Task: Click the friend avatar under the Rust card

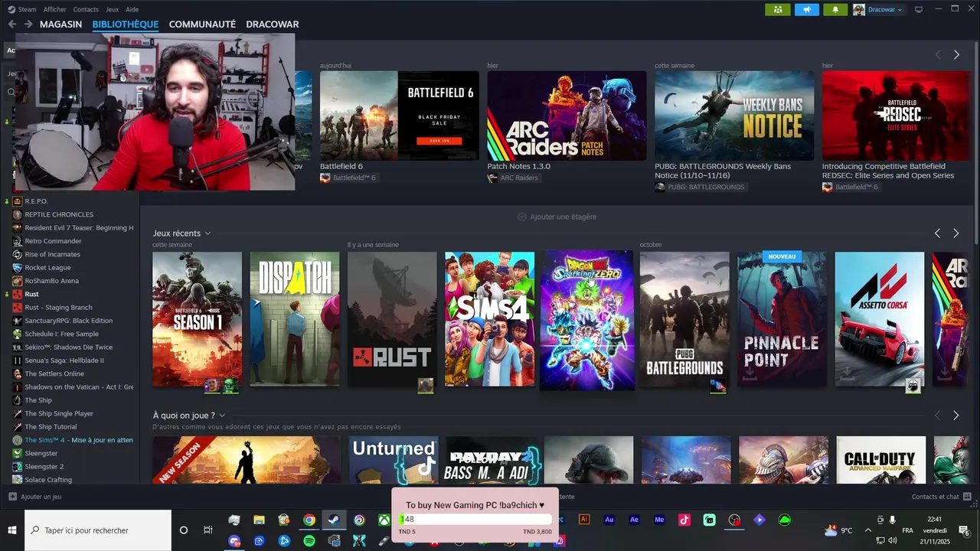Action: tap(426, 386)
